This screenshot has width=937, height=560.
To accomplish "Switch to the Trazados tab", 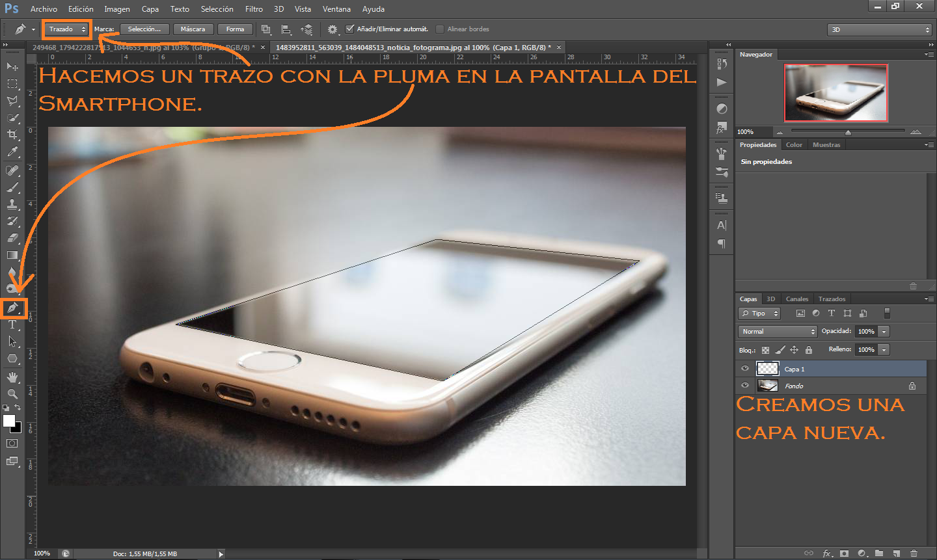I will pyautogui.click(x=832, y=299).
